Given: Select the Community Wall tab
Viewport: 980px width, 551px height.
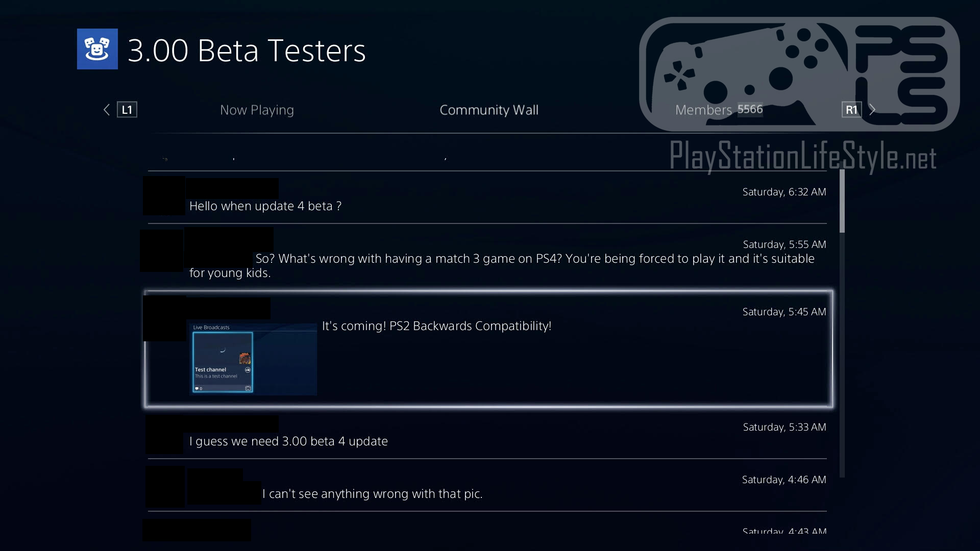Looking at the screenshot, I should click(488, 110).
